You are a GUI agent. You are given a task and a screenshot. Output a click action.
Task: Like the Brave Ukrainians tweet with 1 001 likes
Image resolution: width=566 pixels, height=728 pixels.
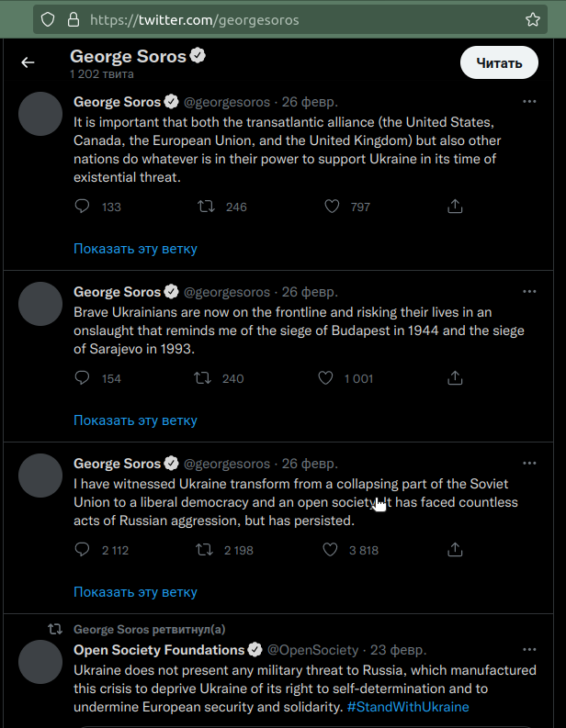[x=325, y=378]
